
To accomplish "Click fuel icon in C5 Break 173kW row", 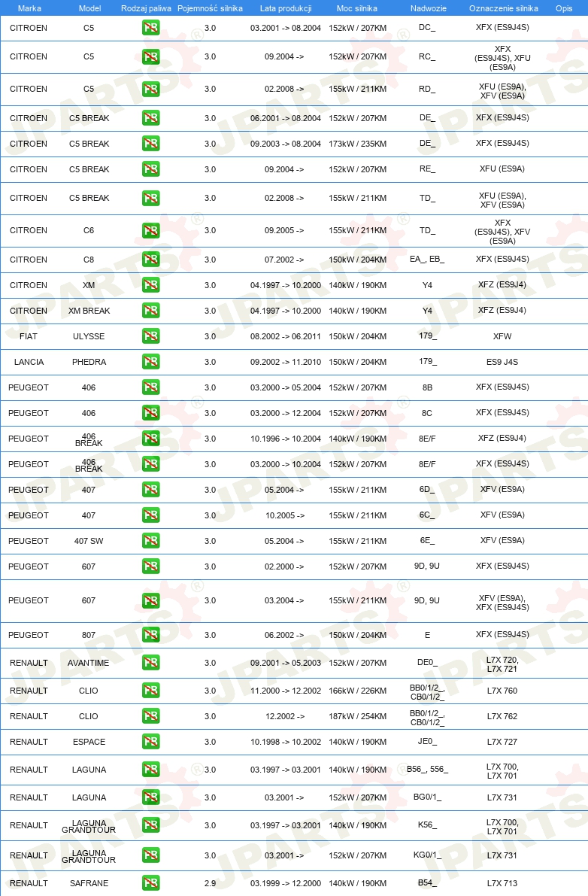I will pos(150,144).
